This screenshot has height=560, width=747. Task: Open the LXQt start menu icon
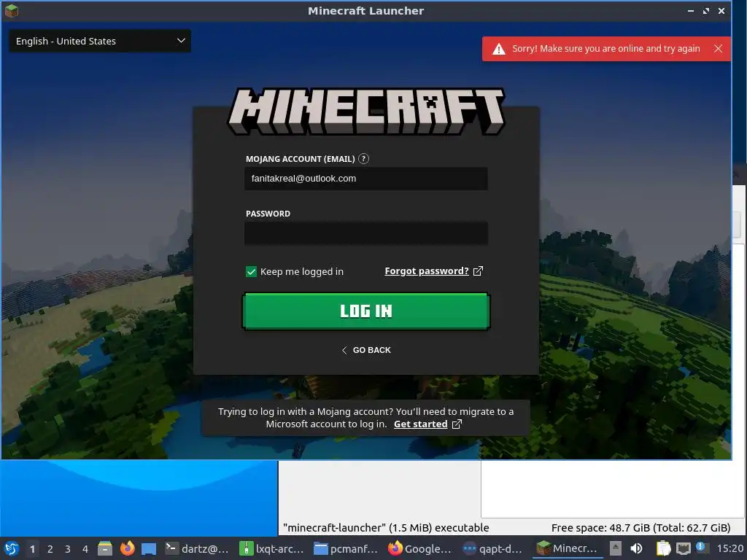(12, 548)
